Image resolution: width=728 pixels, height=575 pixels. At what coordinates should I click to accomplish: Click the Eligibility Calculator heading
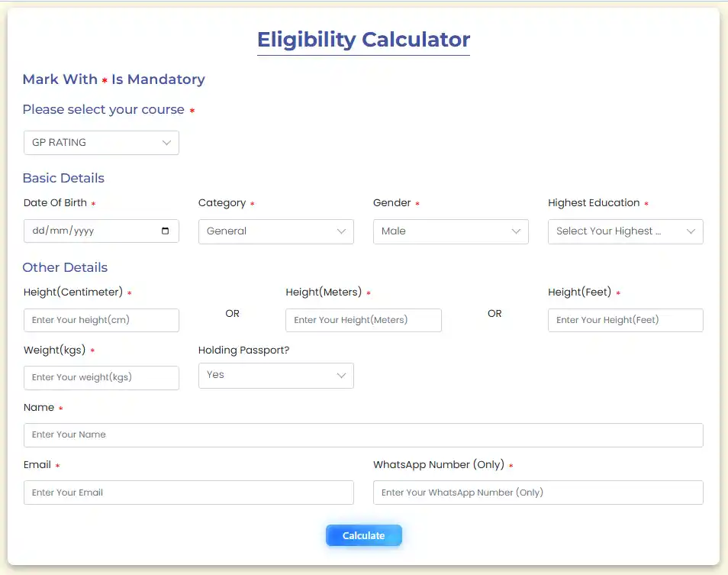(x=363, y=40)
